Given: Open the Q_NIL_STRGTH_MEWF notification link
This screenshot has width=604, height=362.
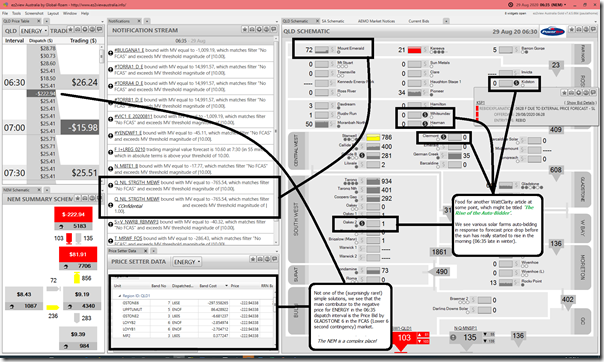Looking at the screenshot, I should tap(137, 182).
